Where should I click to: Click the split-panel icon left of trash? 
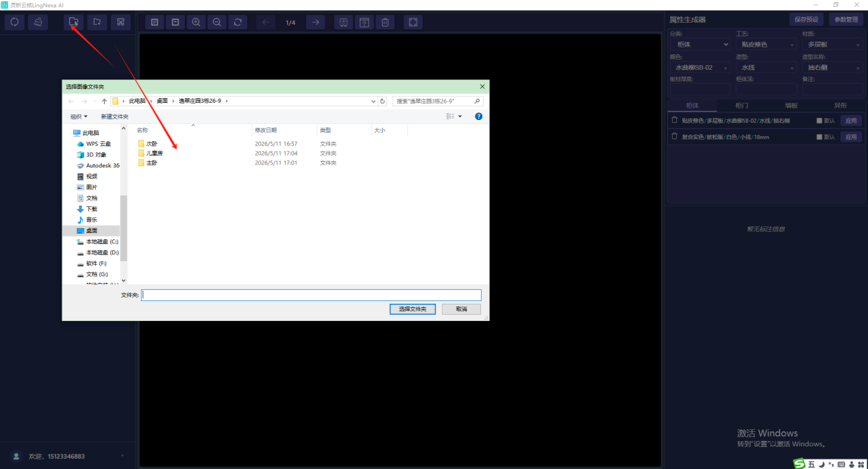pyautogui.click(x=344, y=23)
